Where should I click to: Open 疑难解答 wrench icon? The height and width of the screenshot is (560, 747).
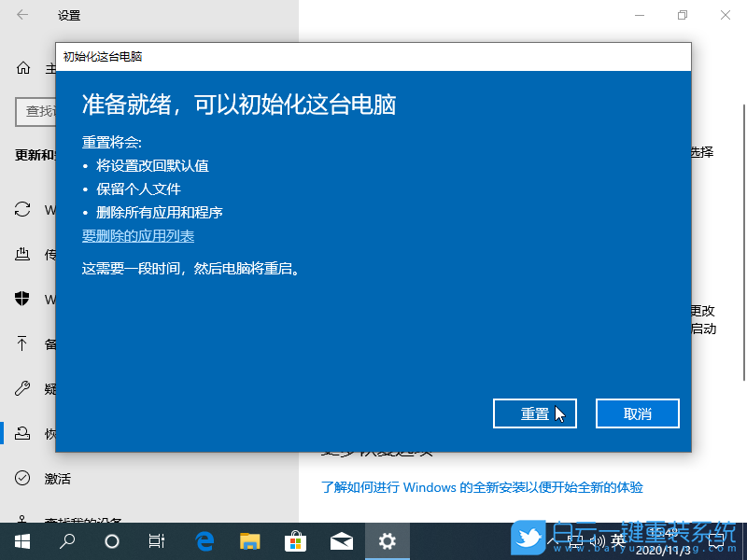[21, 388]
